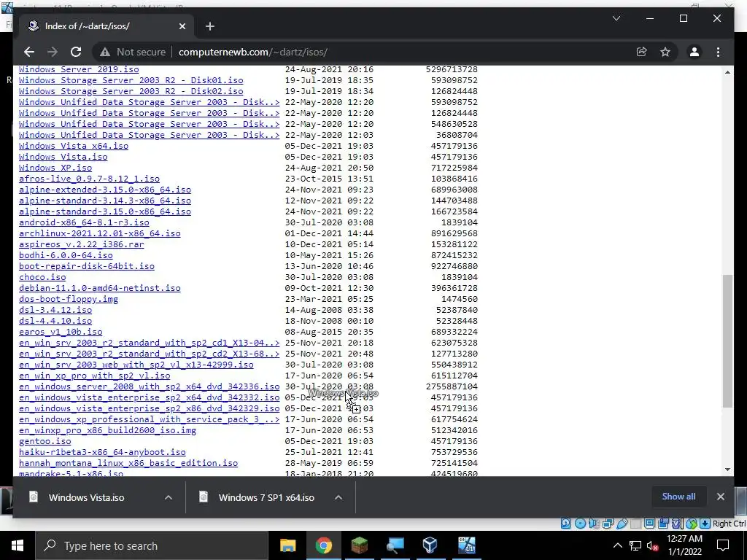Viewport: 747px width, 560px height.
Task: Open File Explorer from the taskbar
Action: [287, 545]
